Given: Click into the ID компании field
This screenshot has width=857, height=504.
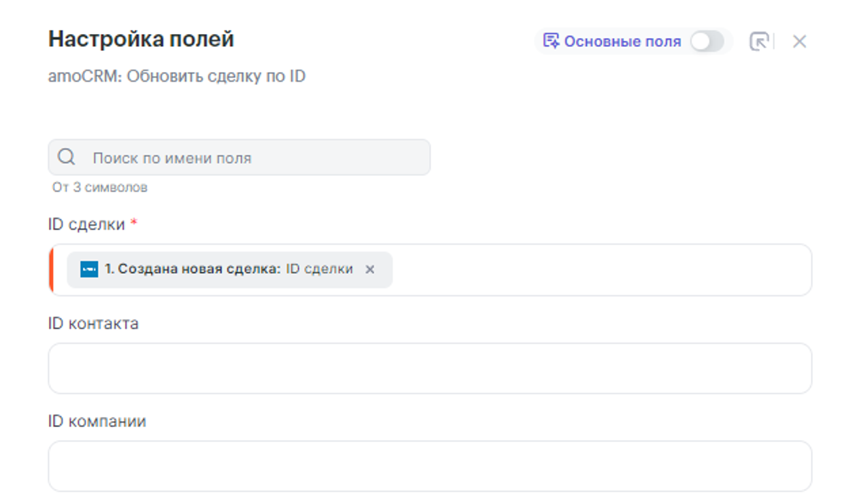Looking at the screenshot, I should click(430, 466).
